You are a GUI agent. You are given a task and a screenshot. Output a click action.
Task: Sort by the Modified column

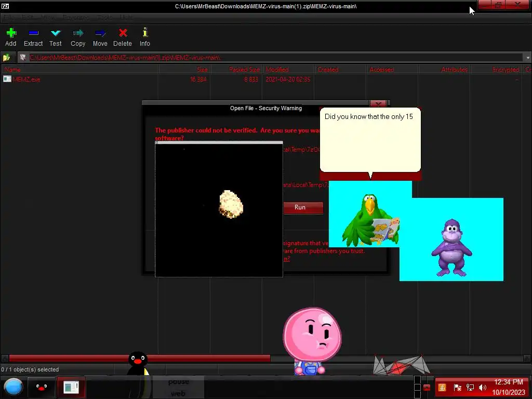coord(288,70)
